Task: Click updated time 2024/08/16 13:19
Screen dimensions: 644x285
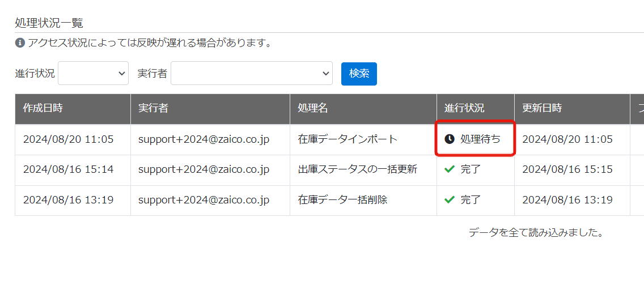Action: click(x=567, y=199)
